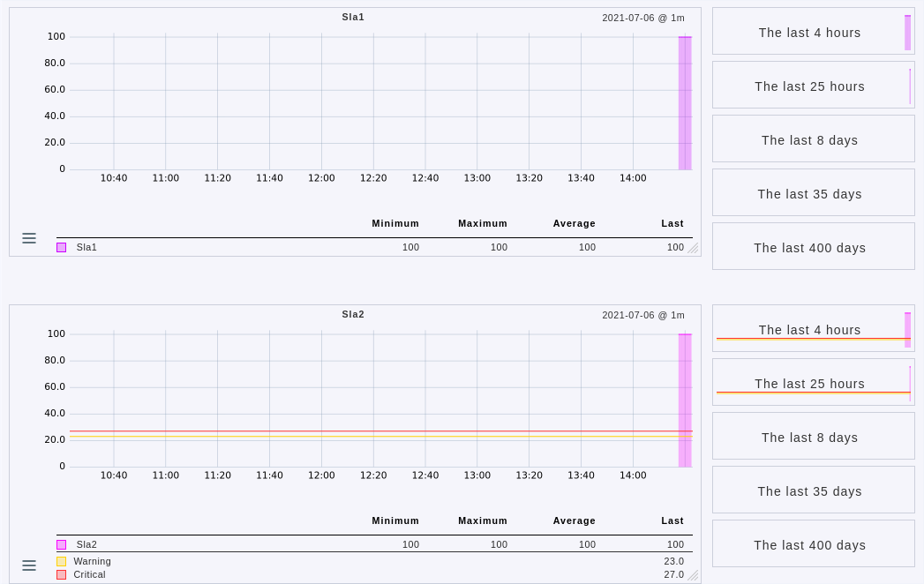Open the Sla2 chart hamburger menu
Screen dimensions: 924x584
[x=29, y=565]
